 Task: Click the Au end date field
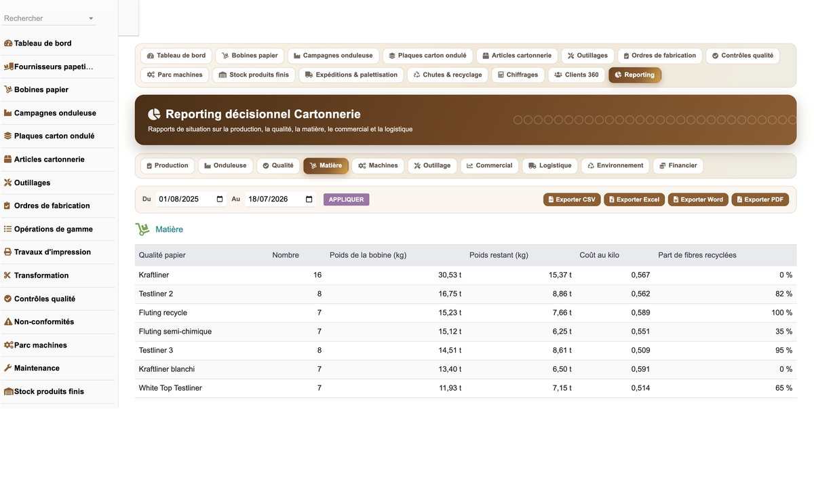click(280, 199)
